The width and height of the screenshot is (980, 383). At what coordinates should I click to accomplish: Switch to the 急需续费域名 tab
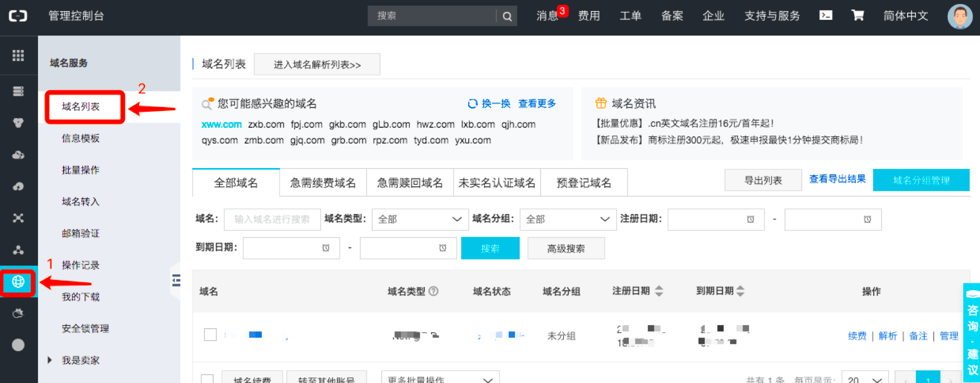(323, 183)
